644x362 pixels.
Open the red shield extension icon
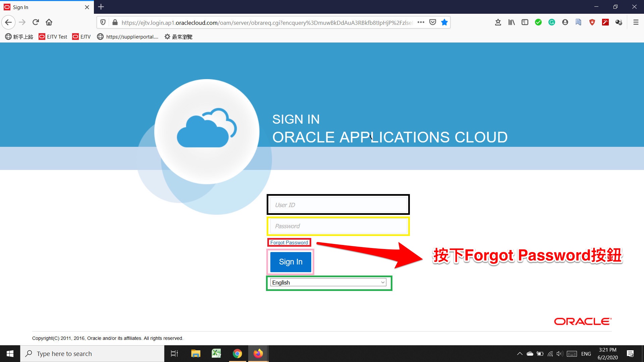(x=592, y=22)
